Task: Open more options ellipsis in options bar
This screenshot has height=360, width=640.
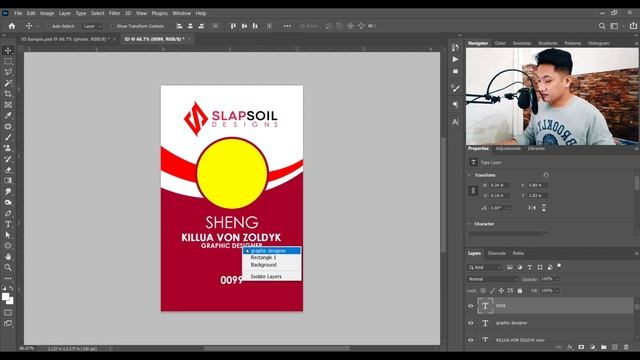Action: click(287, 26)
